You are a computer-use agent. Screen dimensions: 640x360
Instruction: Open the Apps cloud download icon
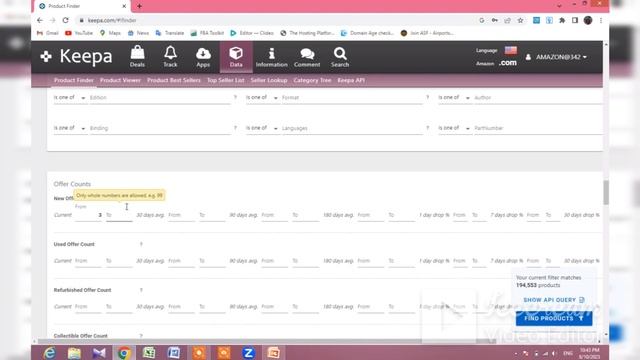(x=203, y=57)
